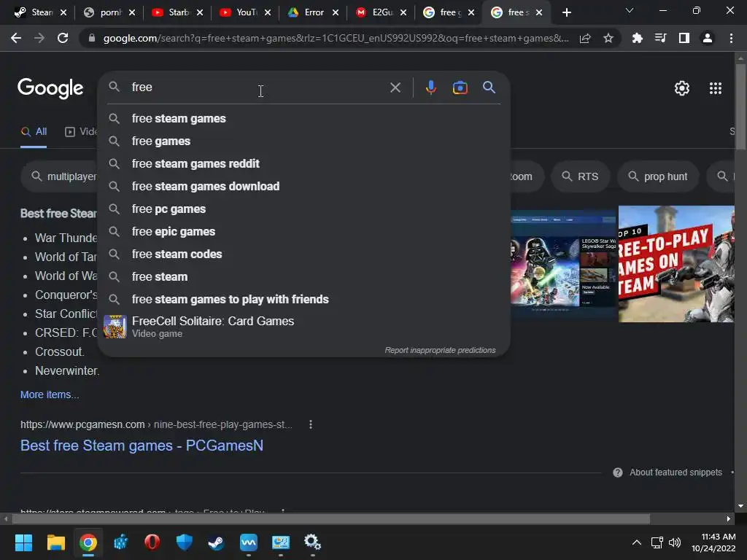Open the Chrome profile menu

click(x=708, y=38)
